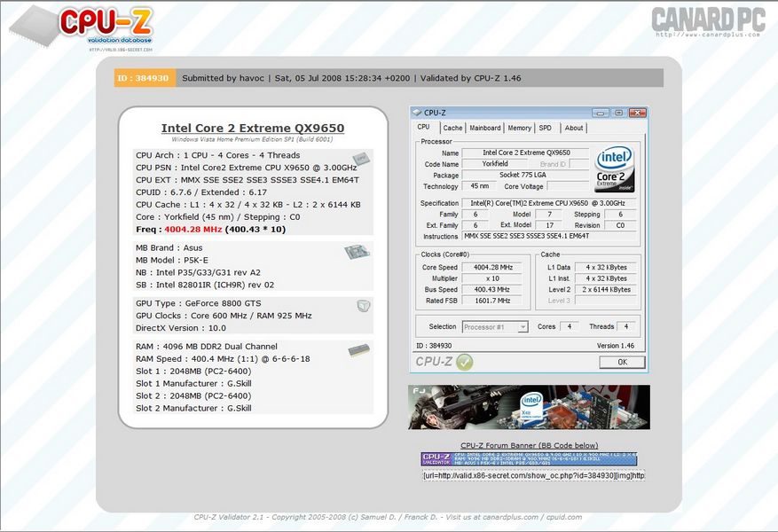Click the 'Version 1.46' label in CPU-Z
This screenshot has width=778, height=532.
pos(616,346)
